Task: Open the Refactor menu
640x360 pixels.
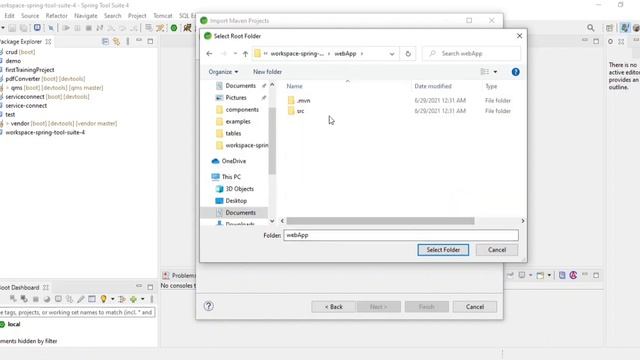Action: point(56,16)
